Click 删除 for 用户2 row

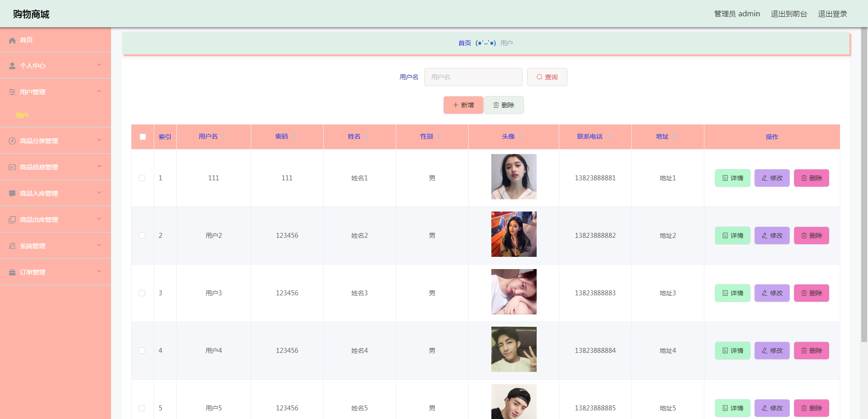point(811,236)
